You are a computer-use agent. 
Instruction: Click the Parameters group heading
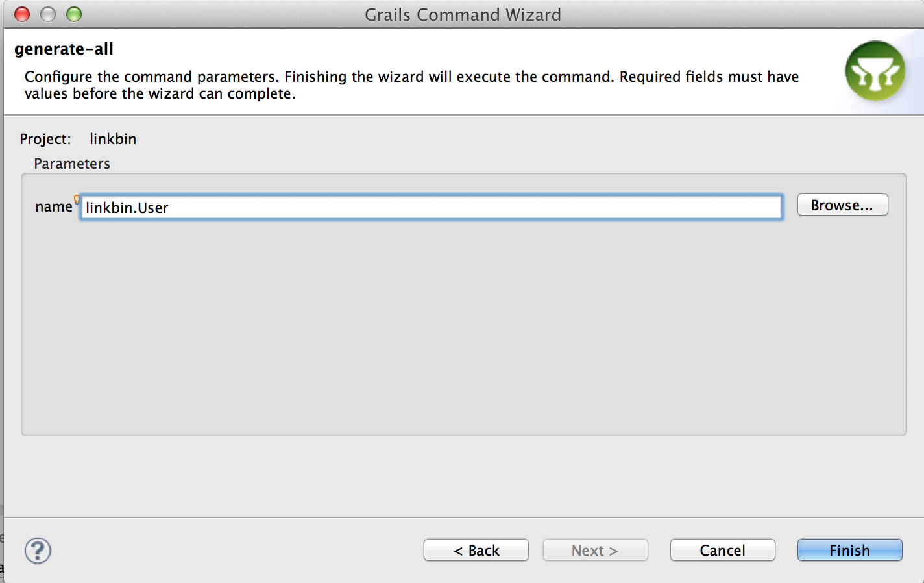[72, 164]
